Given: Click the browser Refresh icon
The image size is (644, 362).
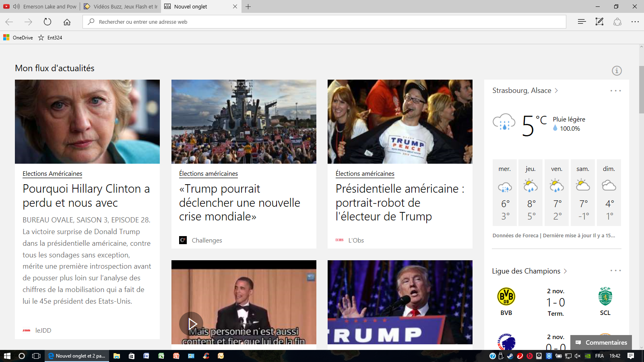Looking at the screenshot, I should point(47,22).
